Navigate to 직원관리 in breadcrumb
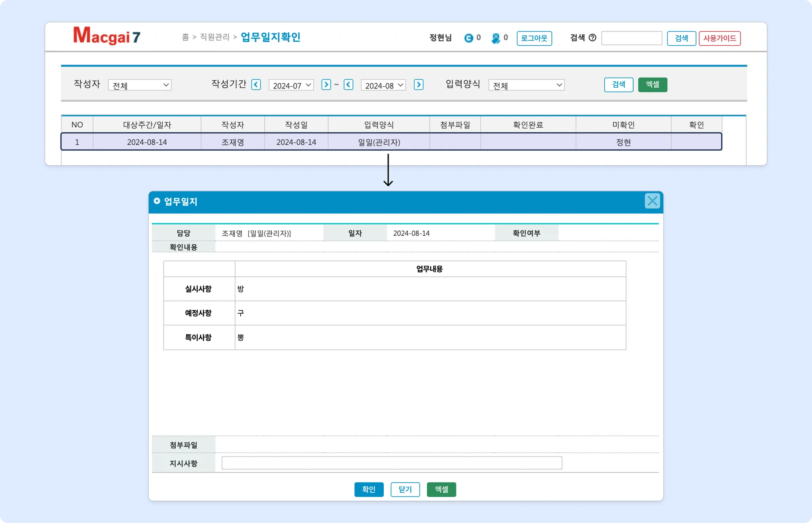 point(215,37)
